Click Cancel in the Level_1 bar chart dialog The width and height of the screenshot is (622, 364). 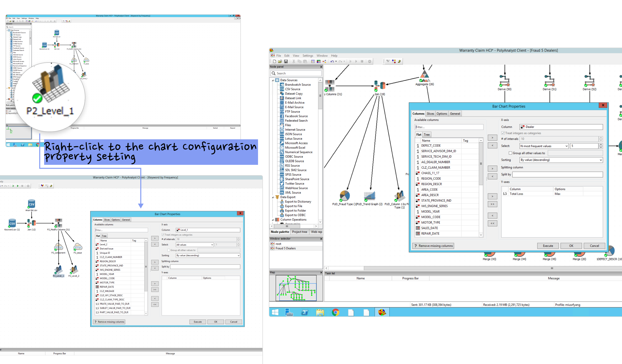tap(233, 322)
